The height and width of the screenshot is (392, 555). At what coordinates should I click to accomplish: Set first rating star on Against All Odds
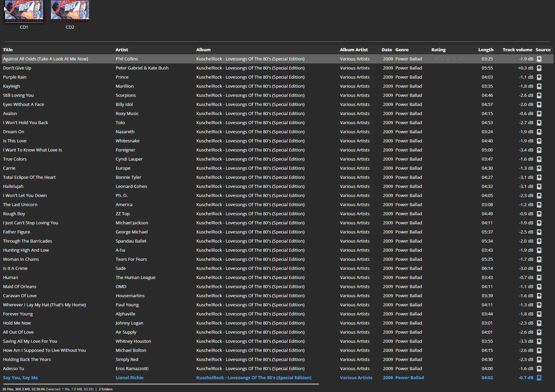(x=436, y=59)
